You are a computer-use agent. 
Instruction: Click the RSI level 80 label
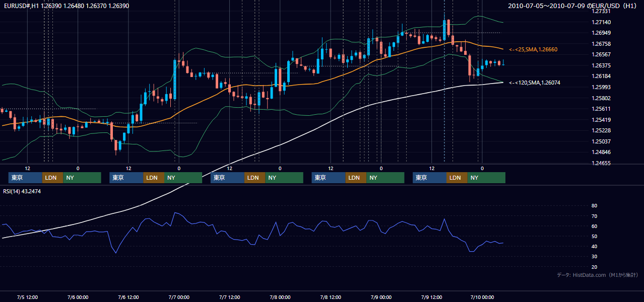tap(594, 206)
